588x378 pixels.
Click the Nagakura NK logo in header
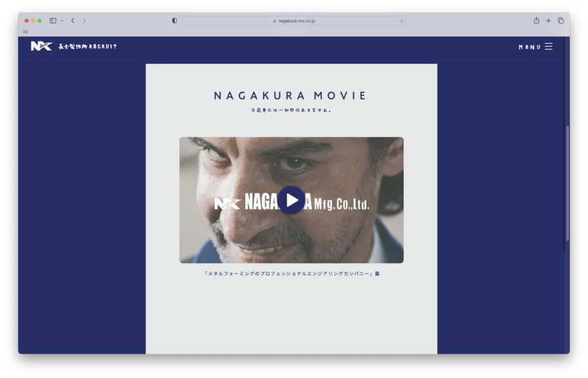coord(41,46)
